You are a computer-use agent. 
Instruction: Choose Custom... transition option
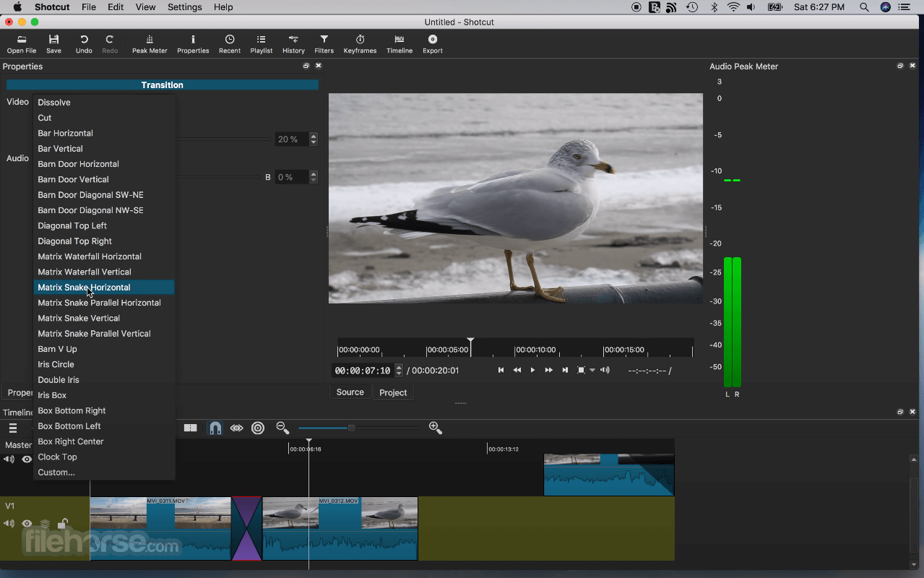[104, 473]
